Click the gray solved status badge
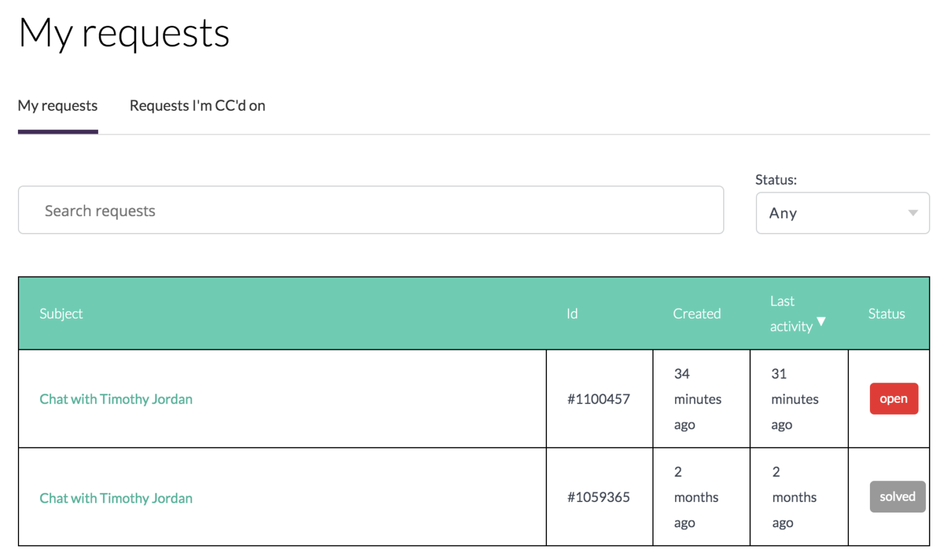 click(x=897, y=497)
